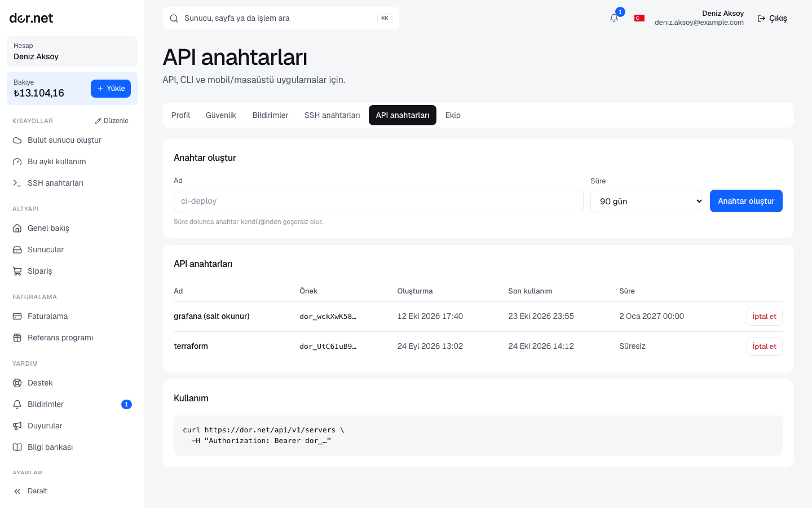Click the cart icon beside Sipariş
This screenshot has width=812, height=508.
coord(17,271)
